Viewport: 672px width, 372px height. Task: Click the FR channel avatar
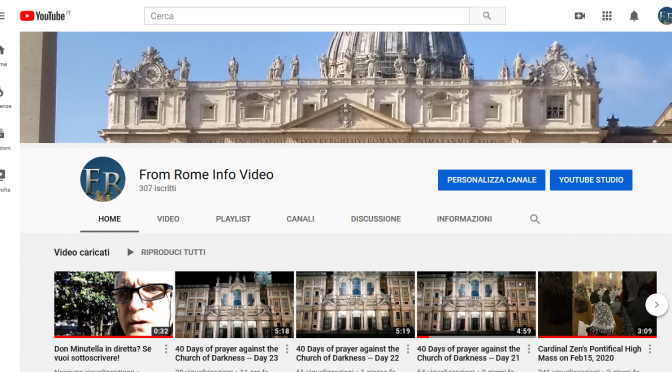coord(103,179)
